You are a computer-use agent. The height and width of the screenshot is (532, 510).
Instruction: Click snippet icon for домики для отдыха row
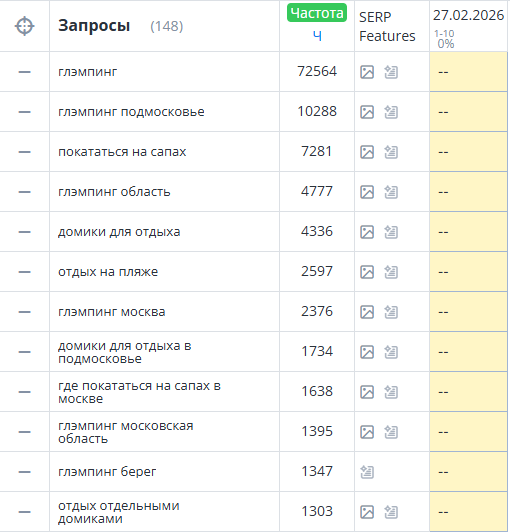(391, 232)
